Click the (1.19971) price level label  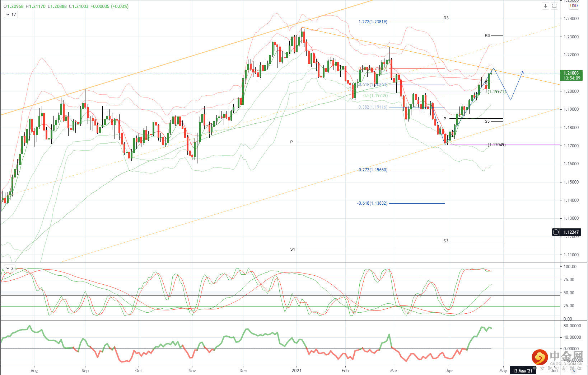496,92
